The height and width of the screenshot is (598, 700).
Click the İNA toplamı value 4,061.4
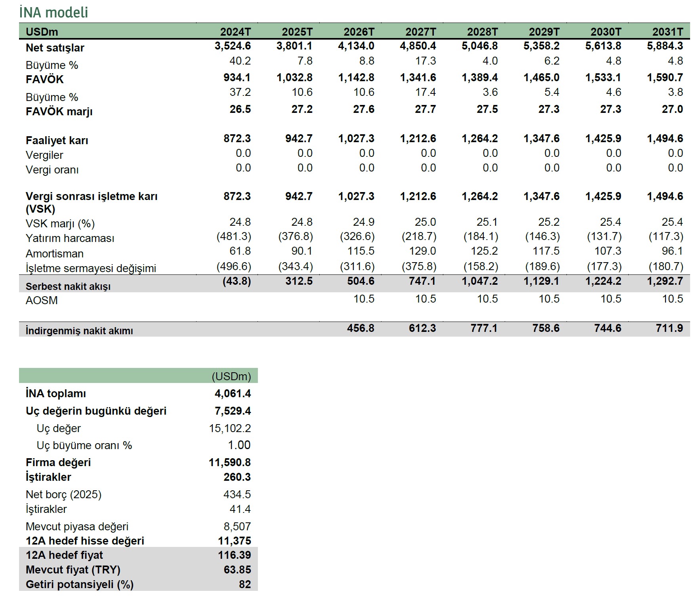(x=233, y=394)
